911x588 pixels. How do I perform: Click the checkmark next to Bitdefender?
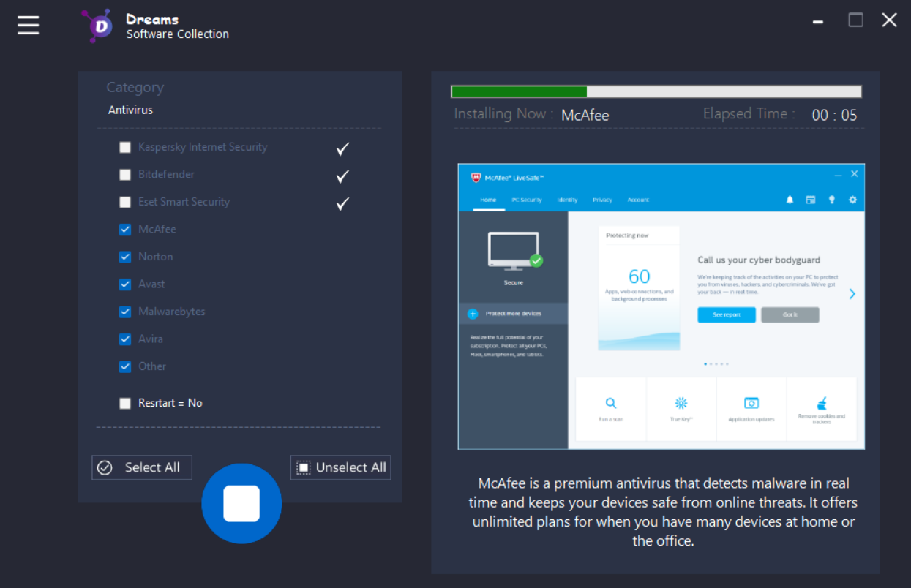pos(342,176)
